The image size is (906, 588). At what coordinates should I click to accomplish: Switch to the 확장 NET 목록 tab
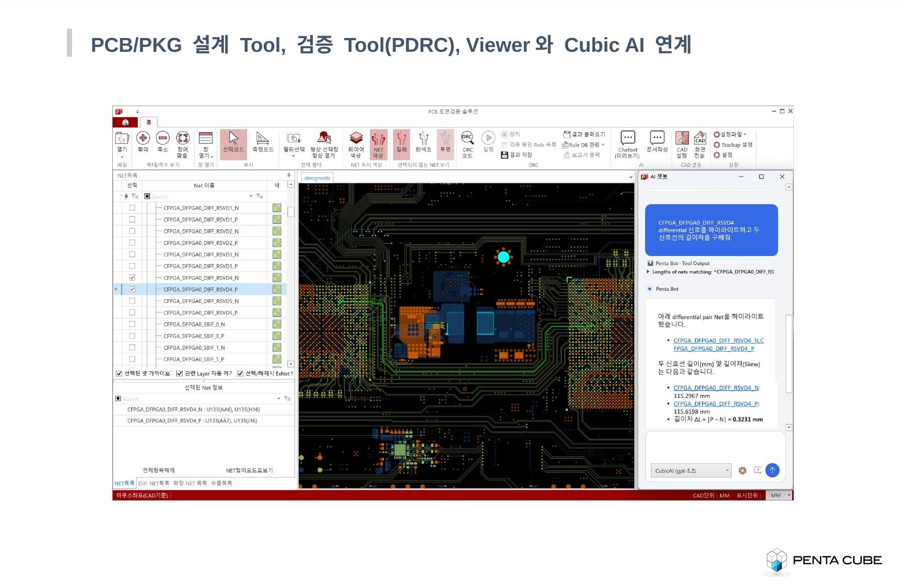190,483
